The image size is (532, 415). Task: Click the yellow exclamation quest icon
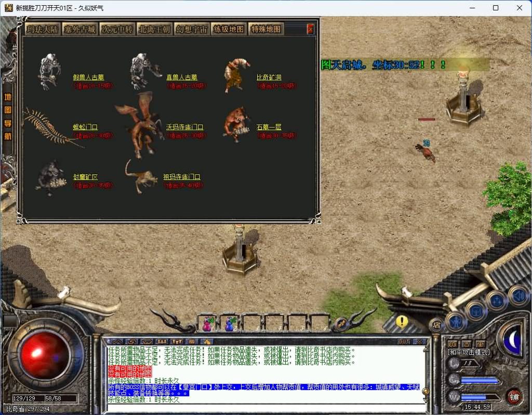pyautogui.click(x=401, y=321)
